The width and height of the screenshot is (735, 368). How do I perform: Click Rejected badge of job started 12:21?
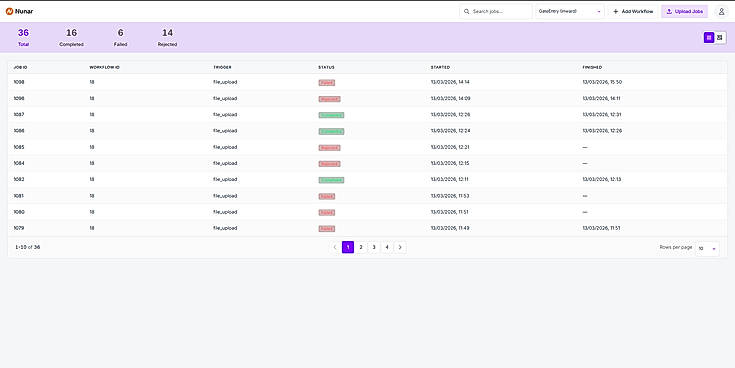(x=330, y=148)
